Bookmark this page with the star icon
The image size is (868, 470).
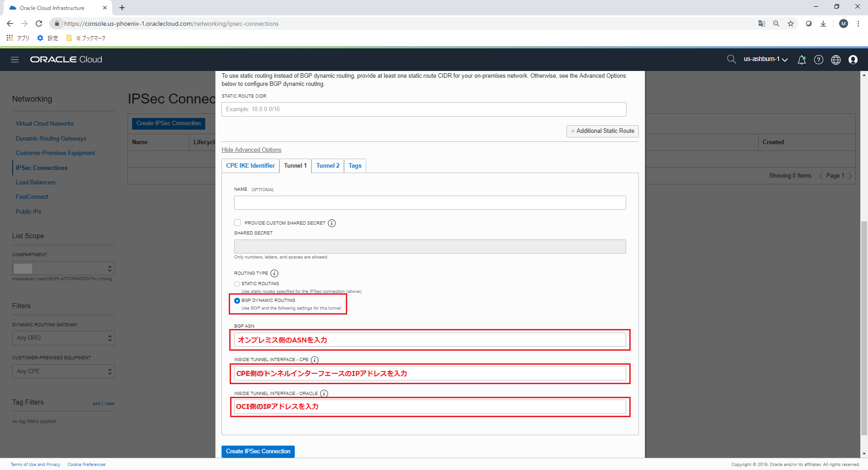click(x=791, y=23)
